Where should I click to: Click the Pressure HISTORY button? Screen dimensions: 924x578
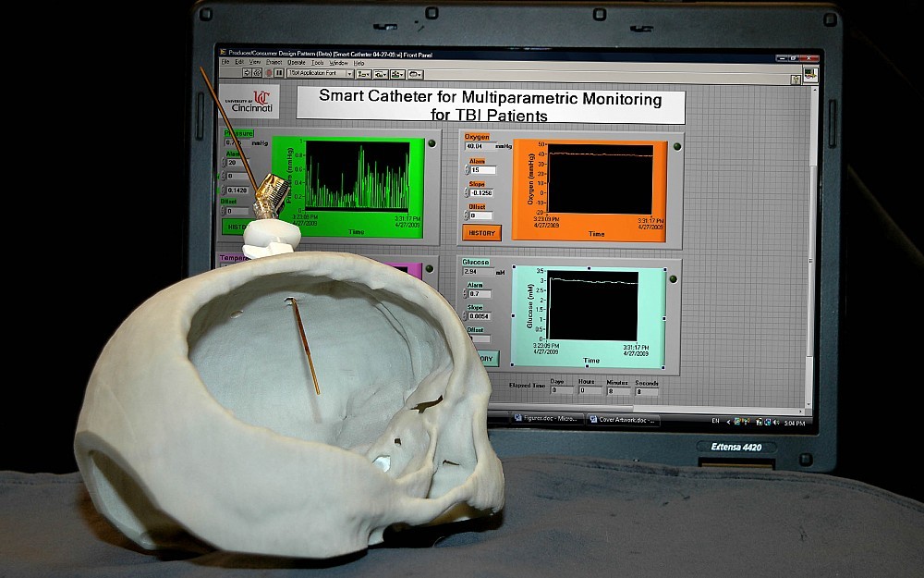(235, 227)
